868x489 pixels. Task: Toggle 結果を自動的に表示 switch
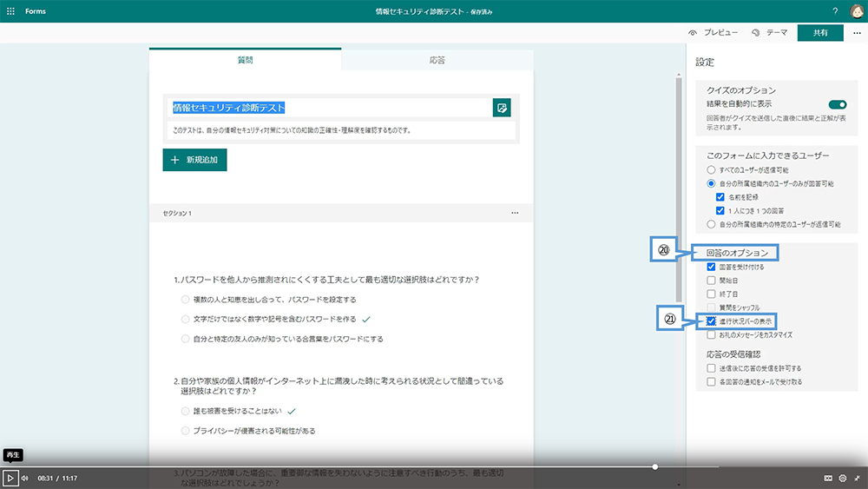coord(838,104)
